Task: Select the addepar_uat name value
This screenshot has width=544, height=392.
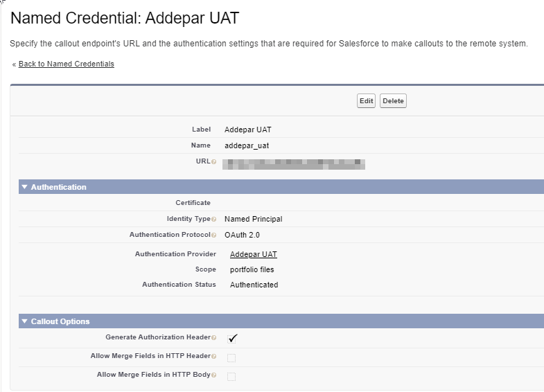Action: [x=247, y=146]
